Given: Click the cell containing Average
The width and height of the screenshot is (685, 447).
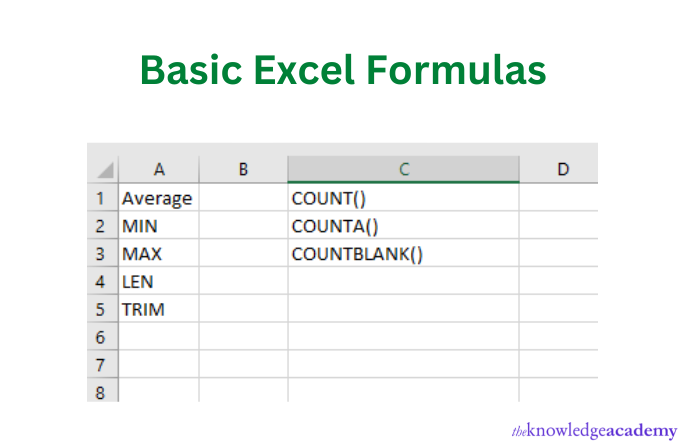Looking at the screenshot, I should tap(157, 198).
